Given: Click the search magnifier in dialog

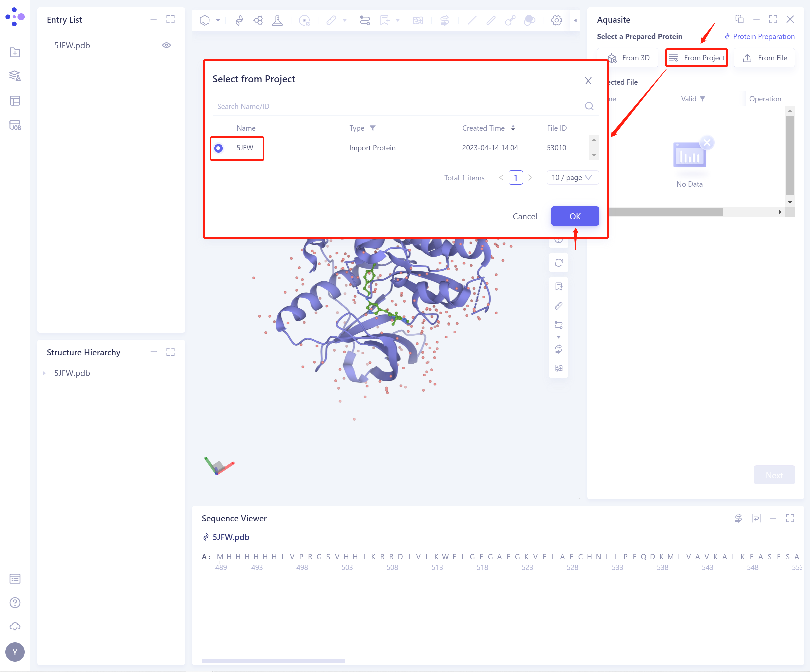Looking at the screenshot, I should coord(589,106).
